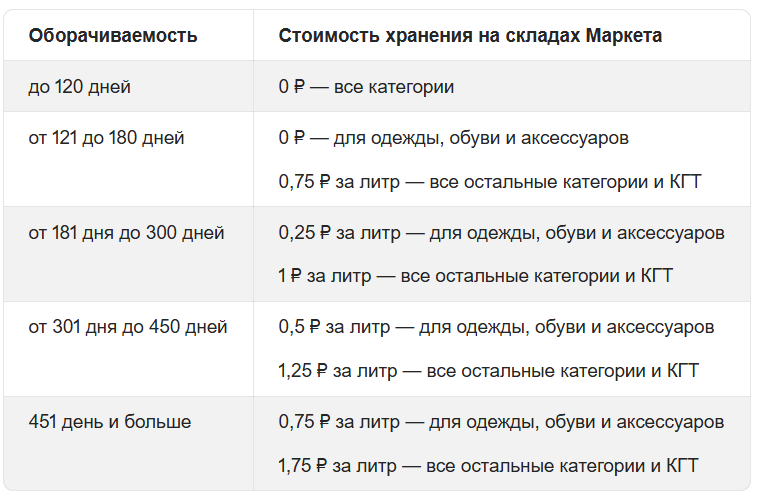The image size is (758, 496).
Task: Click 'КГТ' in the 1,75 ₽ line
Action: (x=681, y=465)
